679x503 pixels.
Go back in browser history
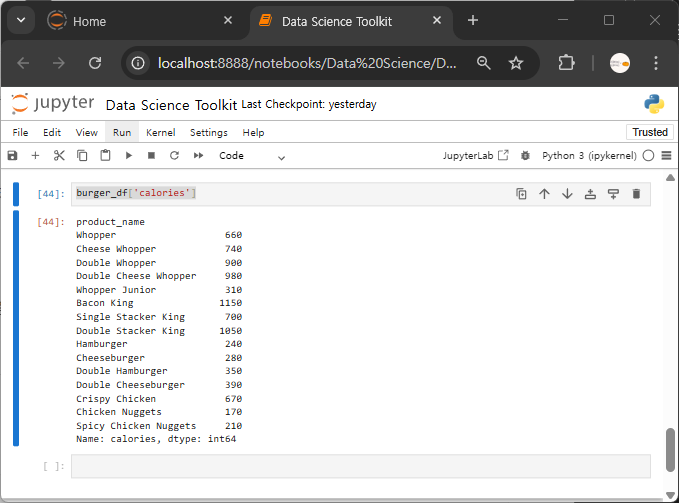(x=23, y=63)
